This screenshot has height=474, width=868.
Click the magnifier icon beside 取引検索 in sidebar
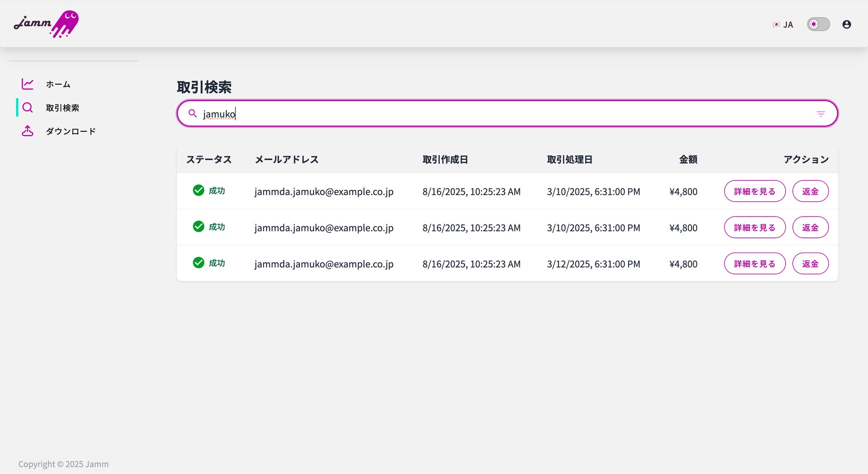pos(28,107)
